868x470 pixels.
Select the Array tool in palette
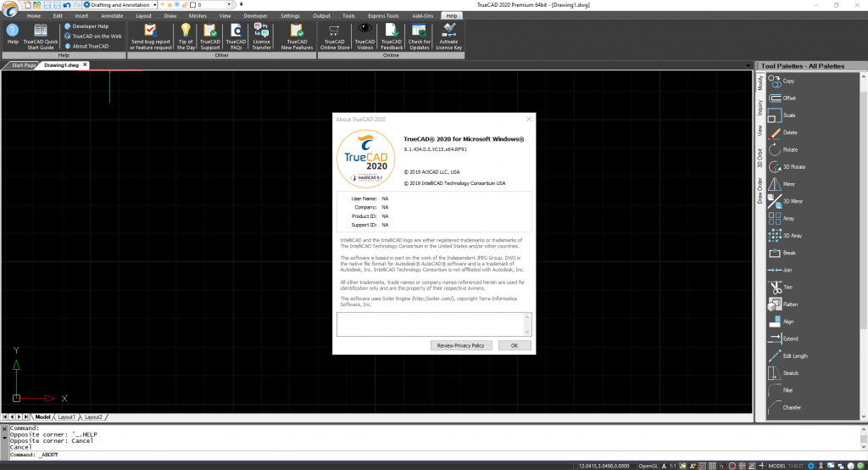pyautogui.click(x=782, y=218)
